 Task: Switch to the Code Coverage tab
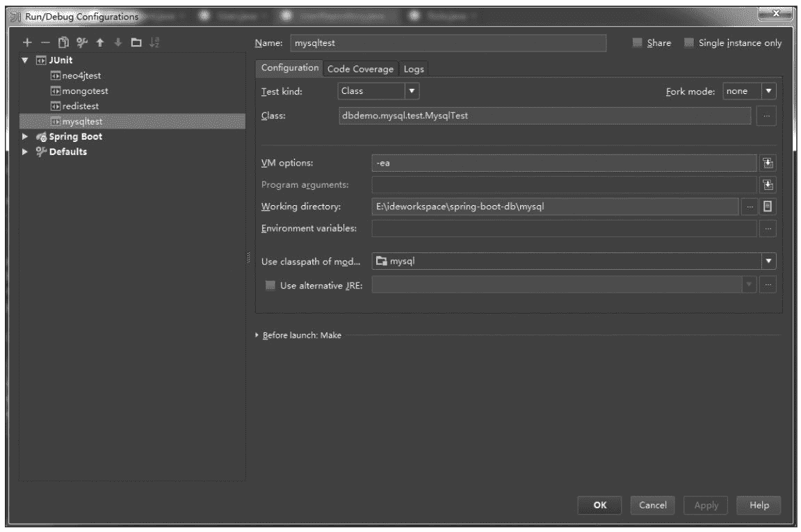[x=360, y=68]
